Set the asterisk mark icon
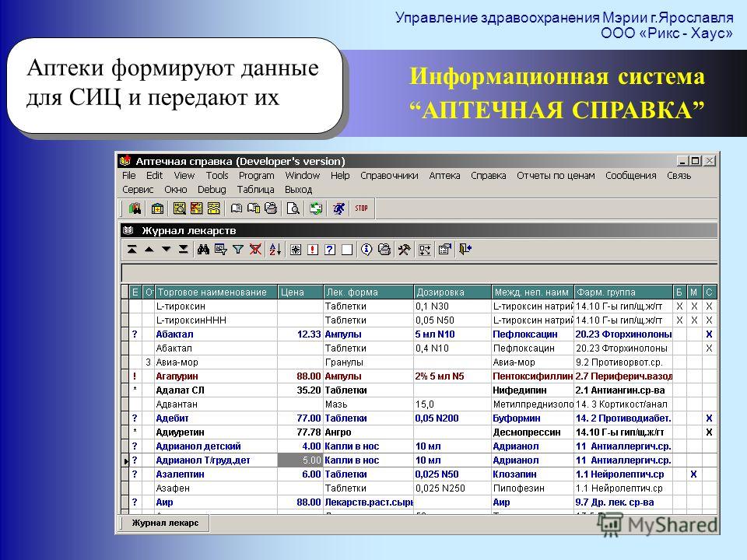 [x=296, y=250]
